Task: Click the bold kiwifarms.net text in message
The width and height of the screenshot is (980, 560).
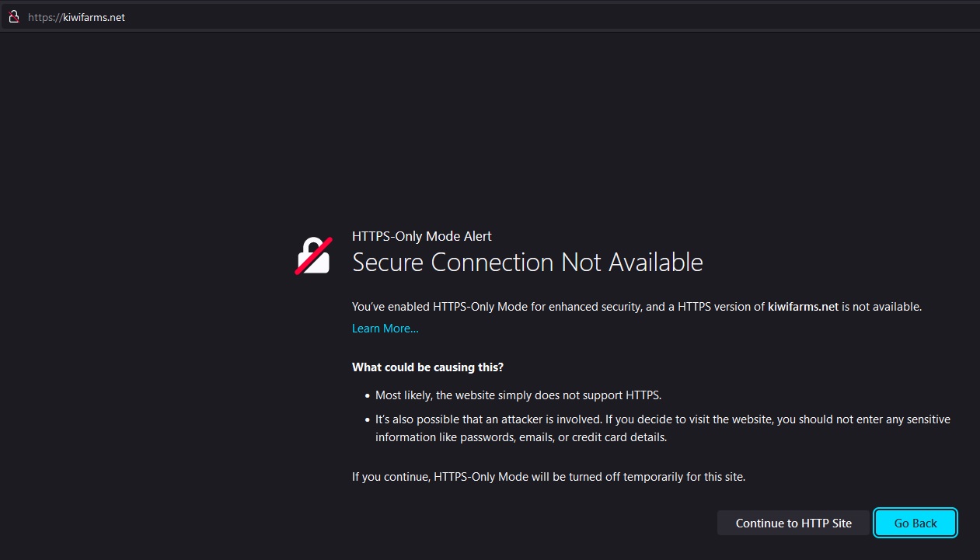Action: pyautogui.click(x=803, y=307)
